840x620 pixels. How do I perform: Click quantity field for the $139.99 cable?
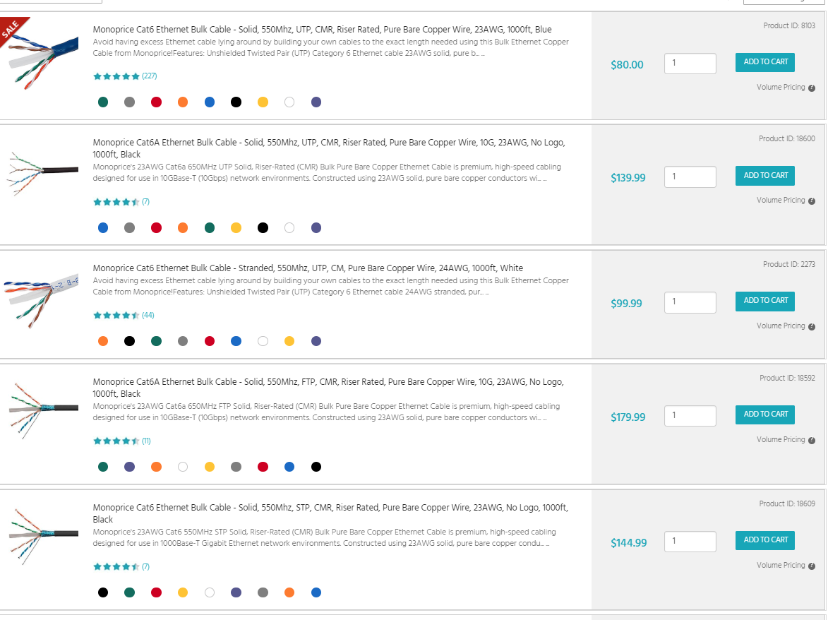690,177
